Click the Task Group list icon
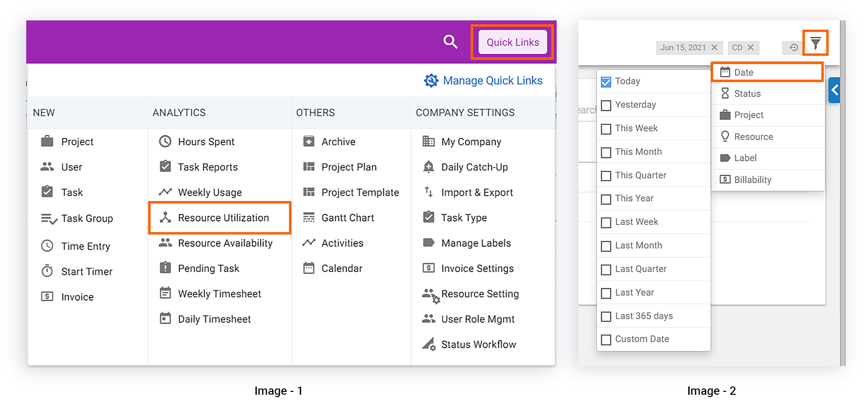Image resolution: width=868 pixels, height=420 pixels. [x=49, y=219]
